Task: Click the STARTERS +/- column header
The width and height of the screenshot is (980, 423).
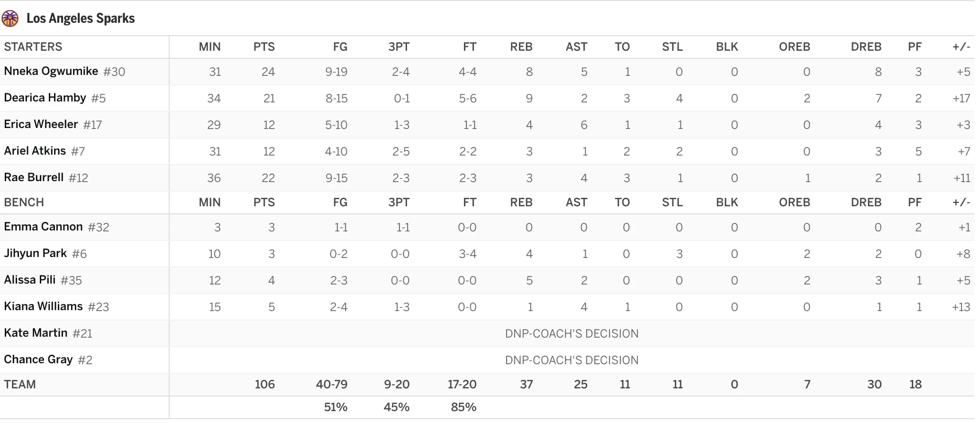Action: point(962,47)
